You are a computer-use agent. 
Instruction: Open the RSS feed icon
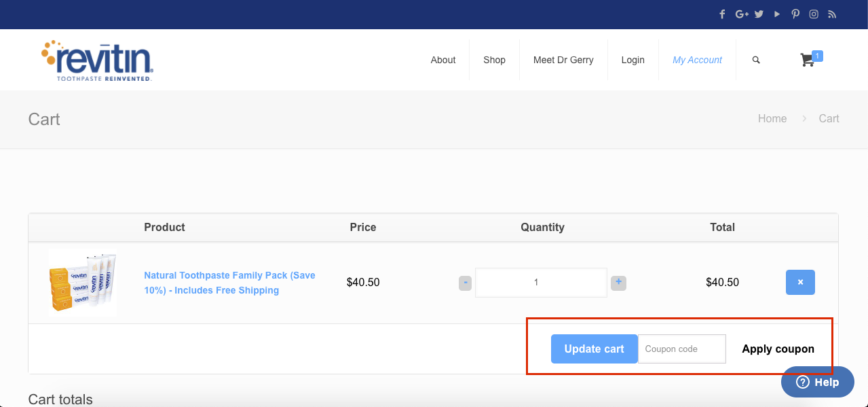[x=832, y=14]
